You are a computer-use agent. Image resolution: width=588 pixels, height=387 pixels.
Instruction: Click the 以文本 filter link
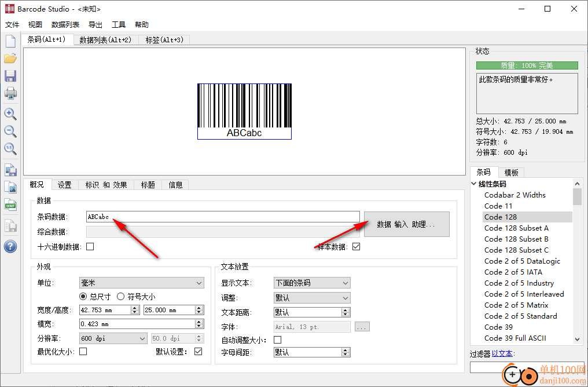502,353
